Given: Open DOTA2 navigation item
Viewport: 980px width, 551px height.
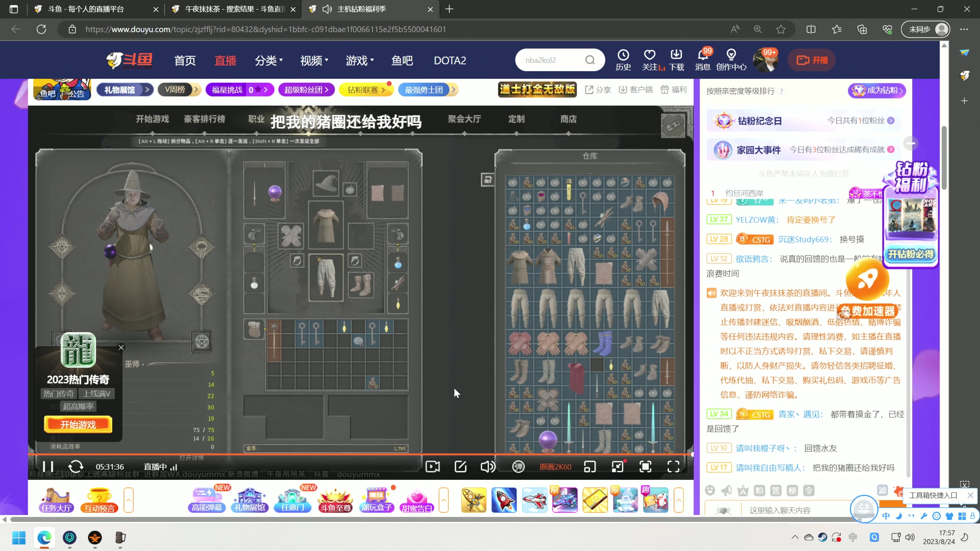Looking at the screenshot, I should pos(450,60).
